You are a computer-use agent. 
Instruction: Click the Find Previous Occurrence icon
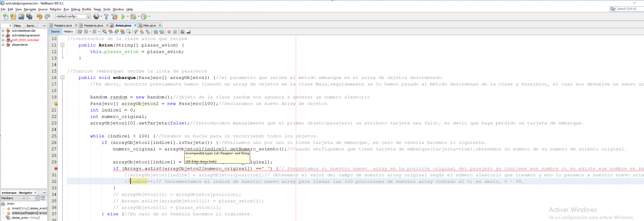[x=110, y=31]
